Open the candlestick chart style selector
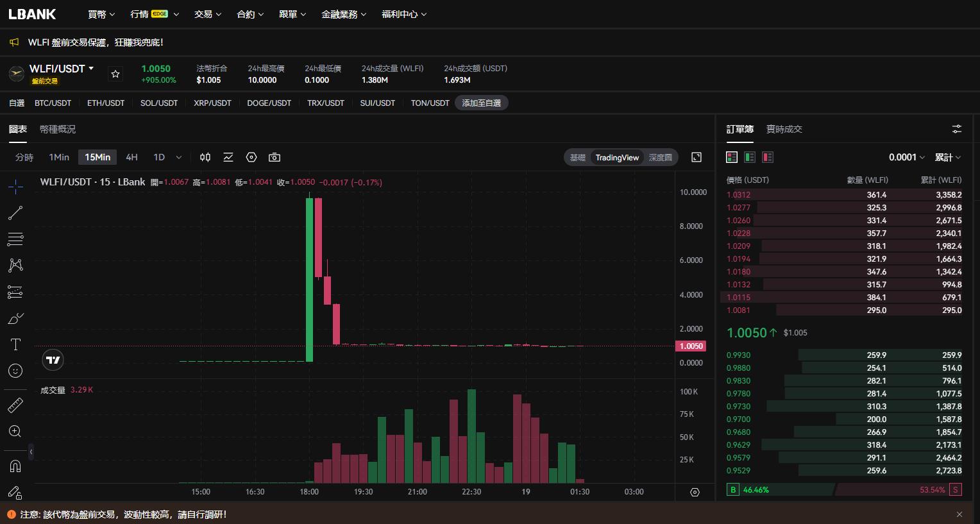This screenshot has height=524, width=980. [x=205, y=157]
